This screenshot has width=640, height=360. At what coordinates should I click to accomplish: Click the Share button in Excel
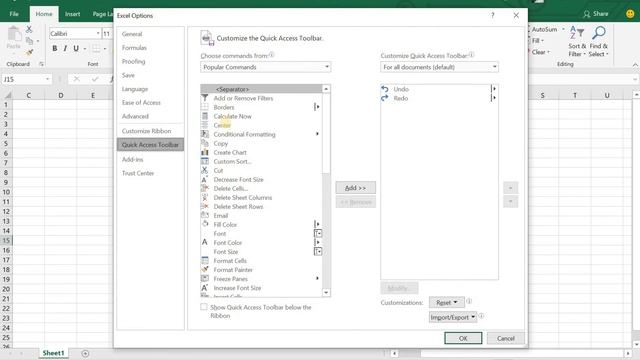pos(596,14)
